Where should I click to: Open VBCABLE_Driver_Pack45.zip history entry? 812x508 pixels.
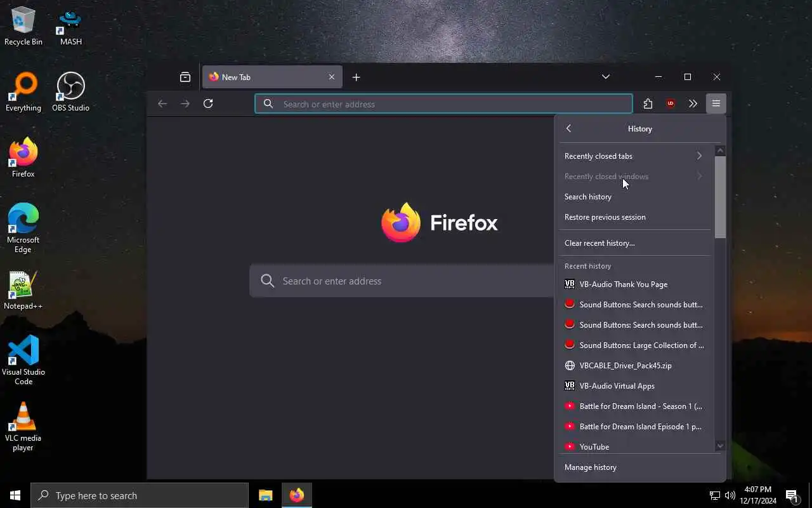(x=635, y=366)
